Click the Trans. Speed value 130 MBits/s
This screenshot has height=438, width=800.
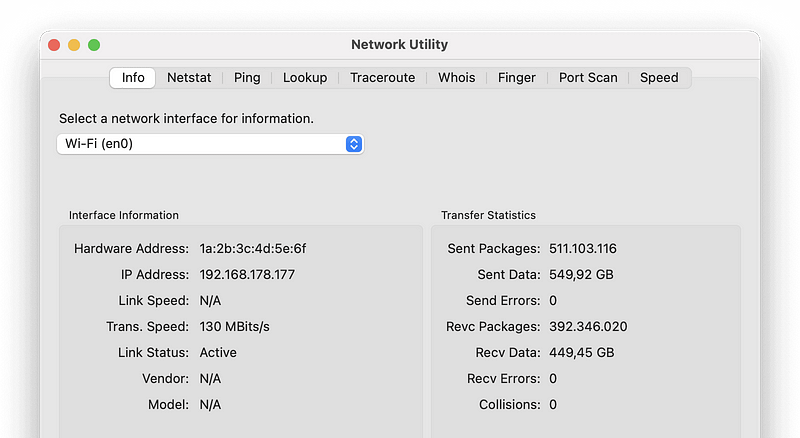[234, 327]
